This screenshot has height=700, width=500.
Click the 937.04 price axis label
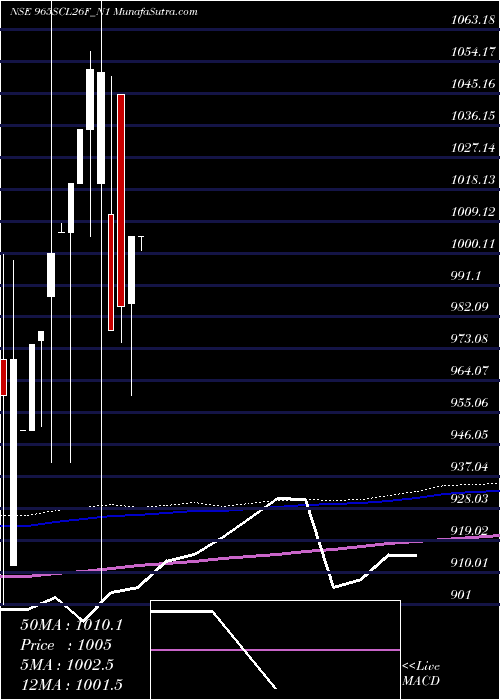[471, 467]
